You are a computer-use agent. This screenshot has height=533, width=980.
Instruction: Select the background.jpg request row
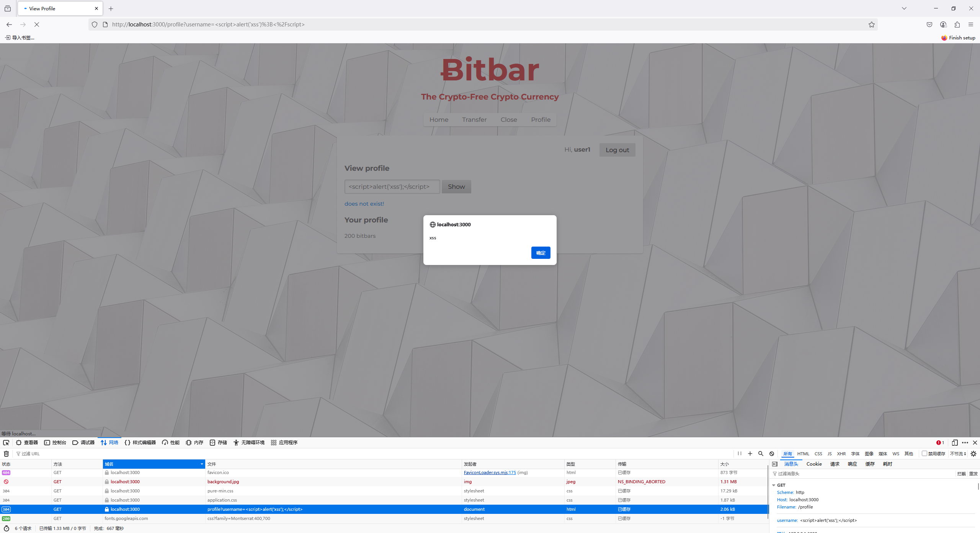click(x=384, y=482)
